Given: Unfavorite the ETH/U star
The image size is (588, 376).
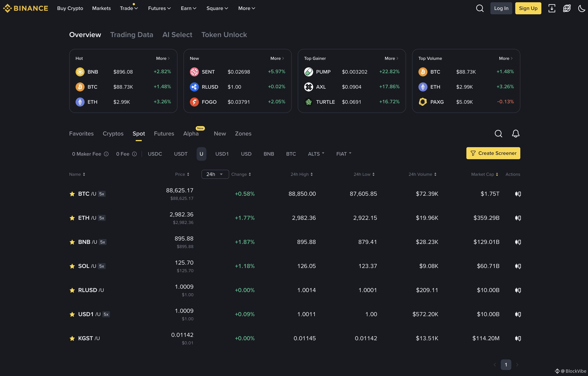Looking at the screenshot, I should pos(72,218).
